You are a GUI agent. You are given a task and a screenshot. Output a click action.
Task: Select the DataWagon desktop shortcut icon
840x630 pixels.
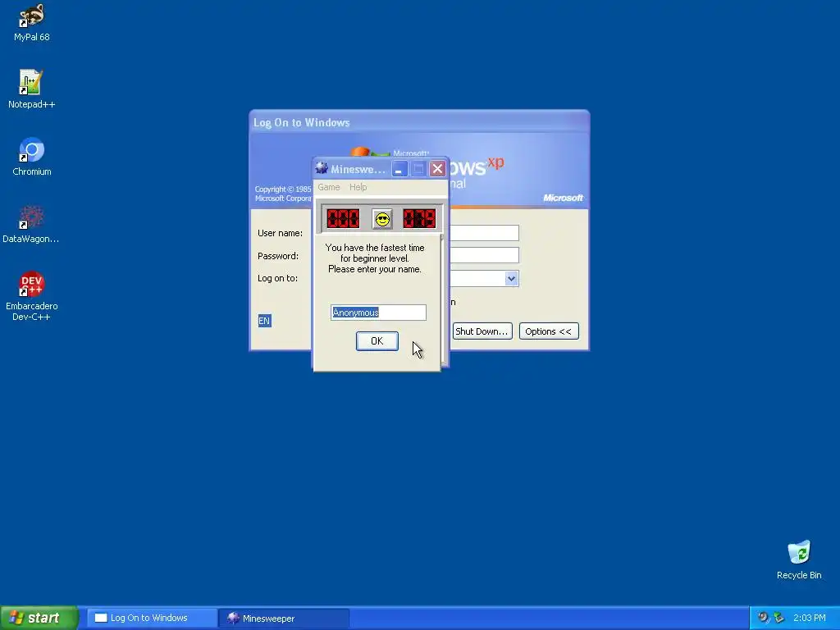31,224
